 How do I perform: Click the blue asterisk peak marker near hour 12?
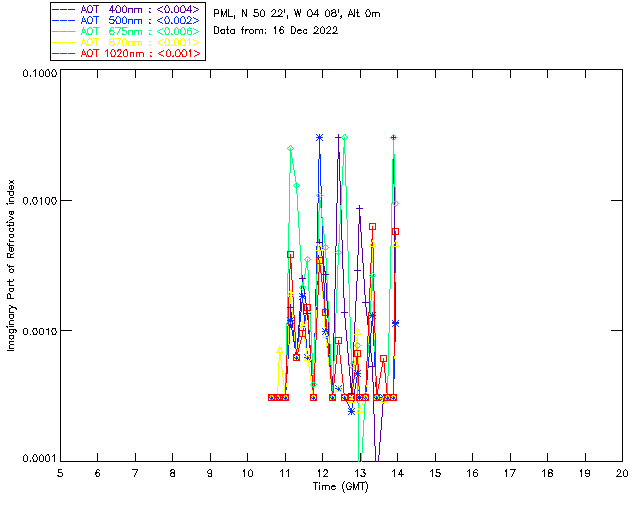point(320,138)
